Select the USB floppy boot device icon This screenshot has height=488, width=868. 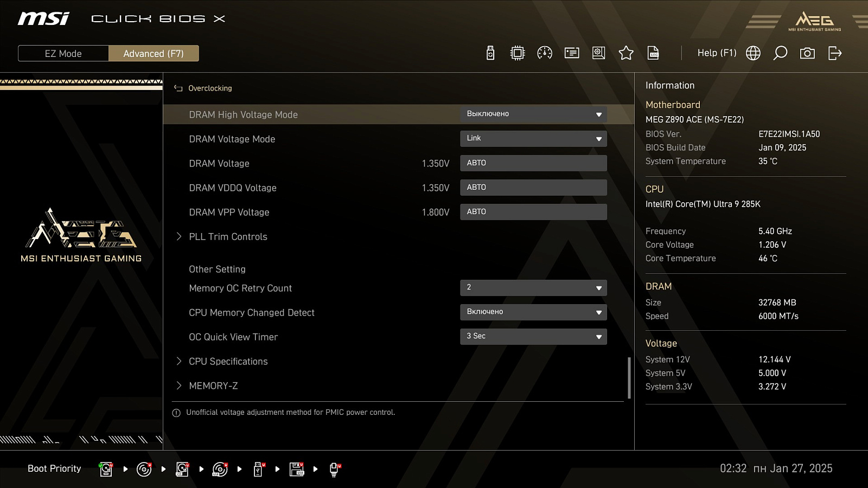click(297, 469)
